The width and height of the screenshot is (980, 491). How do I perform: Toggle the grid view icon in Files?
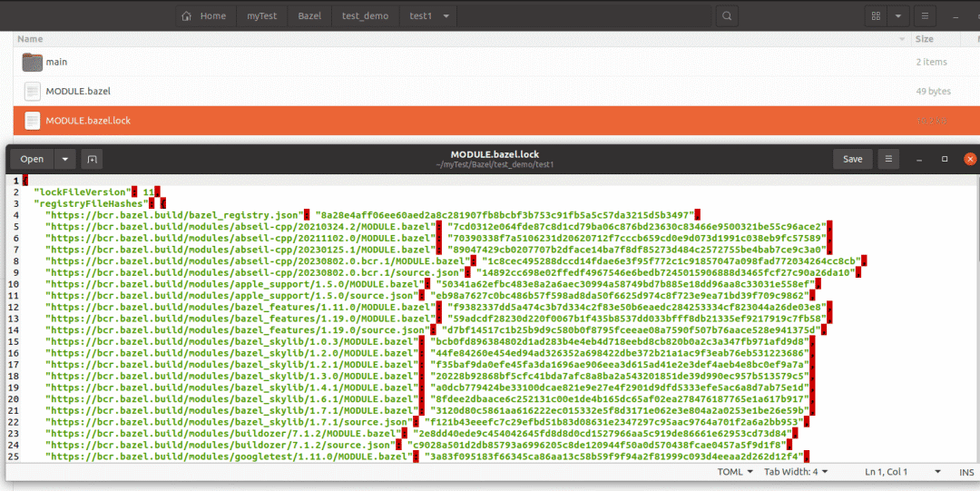coord(876,16)
